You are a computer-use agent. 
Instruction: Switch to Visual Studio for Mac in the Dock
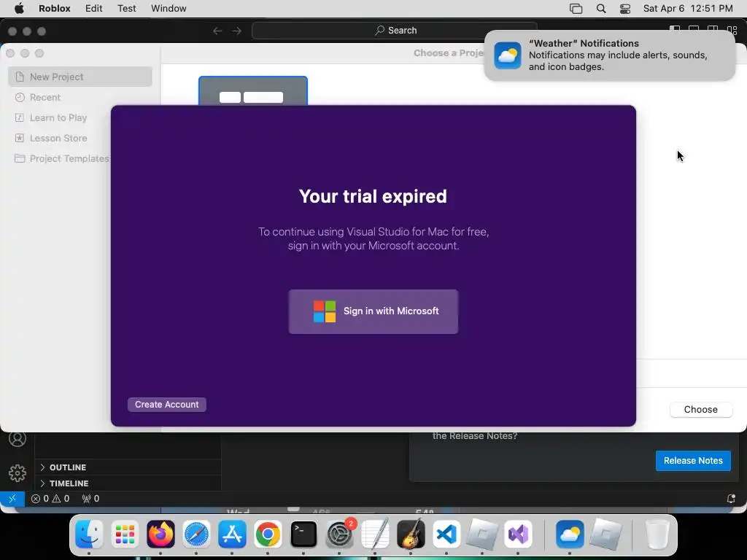518,534
